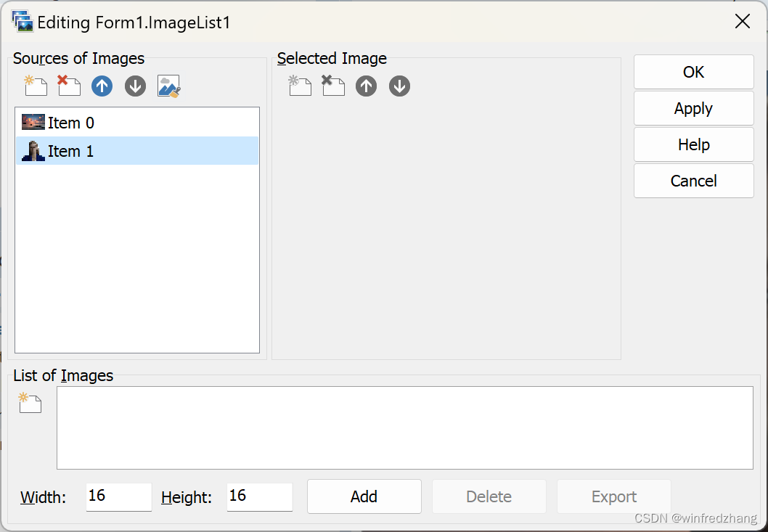Move source item up with blue arrow
Screen dimensions: 768x532
pos(102,86)
